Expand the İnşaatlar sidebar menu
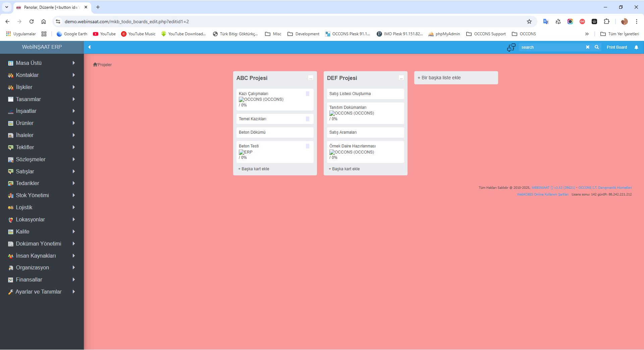 (x=73, y=111)
